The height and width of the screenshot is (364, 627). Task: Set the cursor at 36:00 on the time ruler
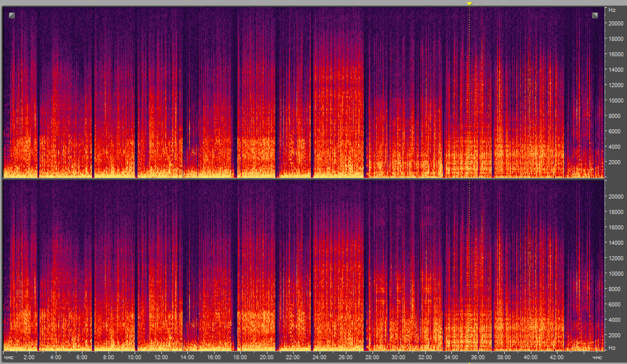pos(478,358)
